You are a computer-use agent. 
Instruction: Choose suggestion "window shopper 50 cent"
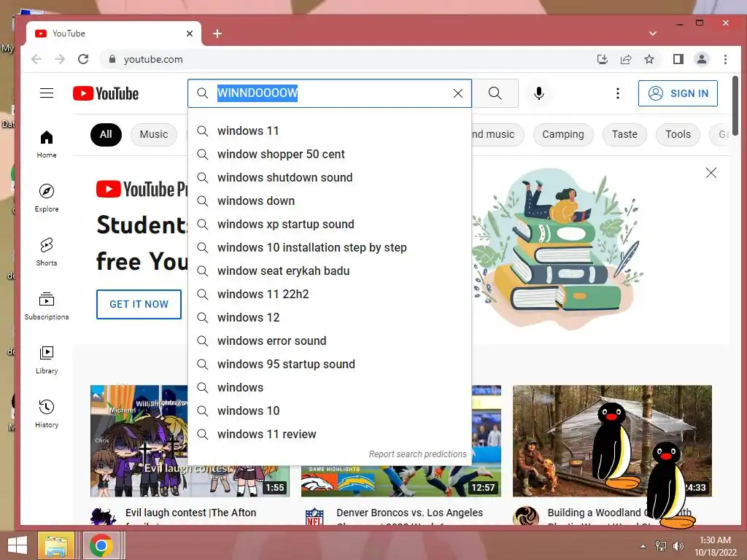pos(330,155)
